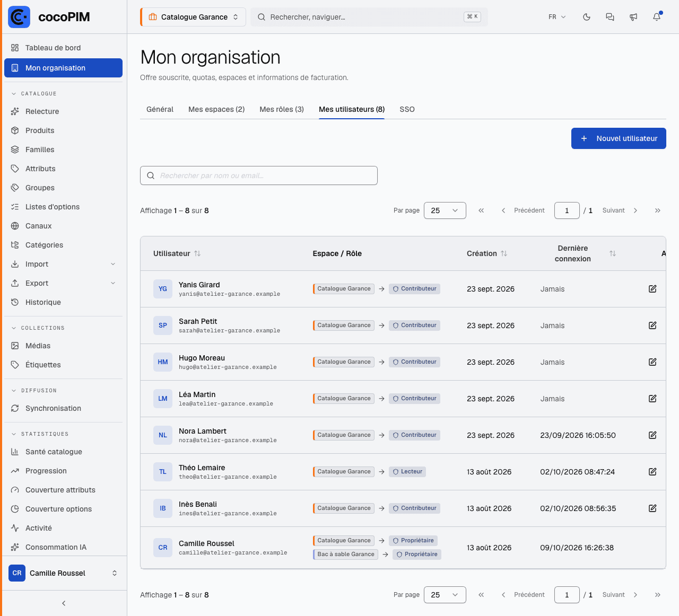Viewport: 679px width, 616px height.
Task: Open the chat messages icon
Action: pyautogui.click(x=610, y=17)
